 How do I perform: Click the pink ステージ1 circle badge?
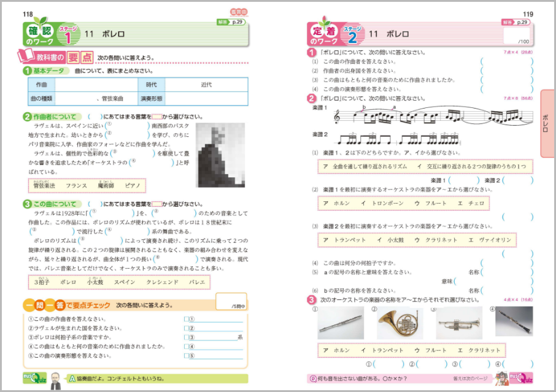[68, 35]
